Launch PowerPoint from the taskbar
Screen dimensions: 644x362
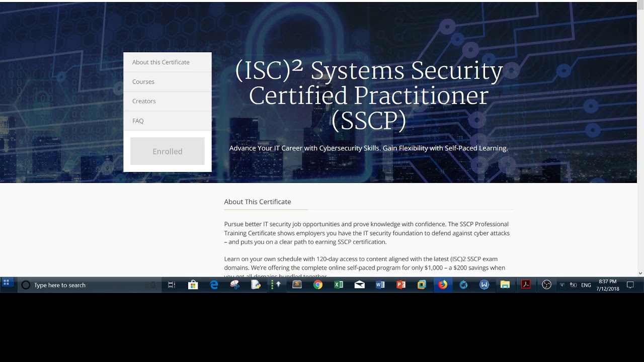tap(401, 285)
